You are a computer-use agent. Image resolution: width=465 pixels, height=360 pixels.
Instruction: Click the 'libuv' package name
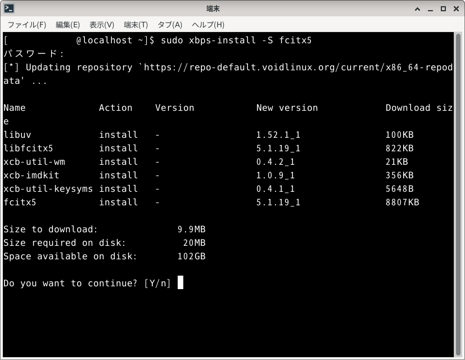click(17, 135)
